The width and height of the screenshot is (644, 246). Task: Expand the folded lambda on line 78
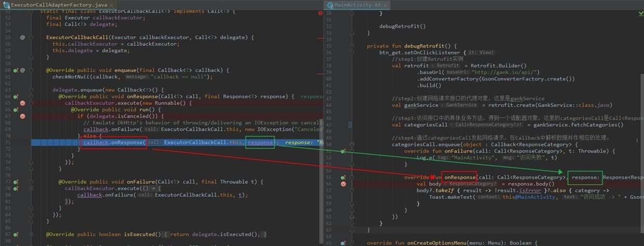point(31,188)
